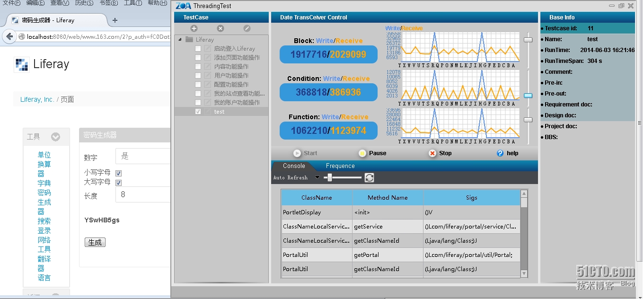Image resolution: width=644 pixels, height=299 pixels.
Task: Click edit icon beside 内容功能操作
Action: tap(207, 67)
